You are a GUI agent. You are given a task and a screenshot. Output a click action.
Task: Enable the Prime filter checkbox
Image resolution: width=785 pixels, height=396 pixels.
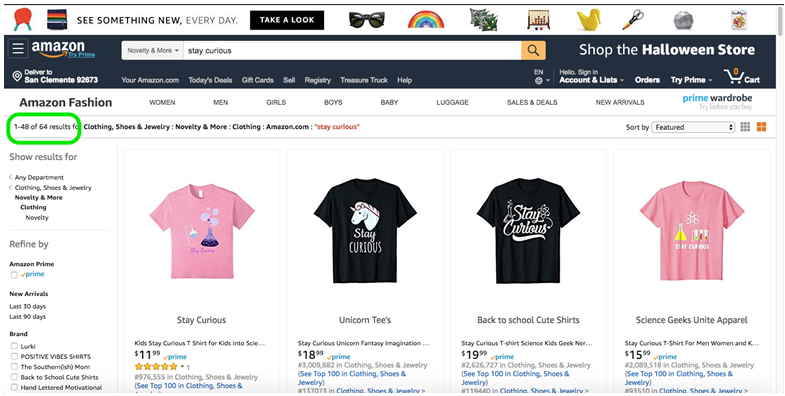click(x=14, y=274)
